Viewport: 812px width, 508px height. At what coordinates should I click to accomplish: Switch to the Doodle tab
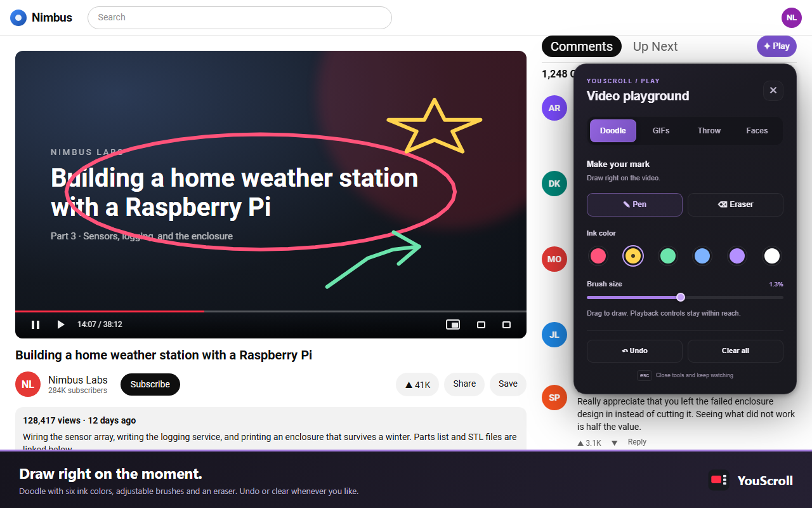[613, 131]
